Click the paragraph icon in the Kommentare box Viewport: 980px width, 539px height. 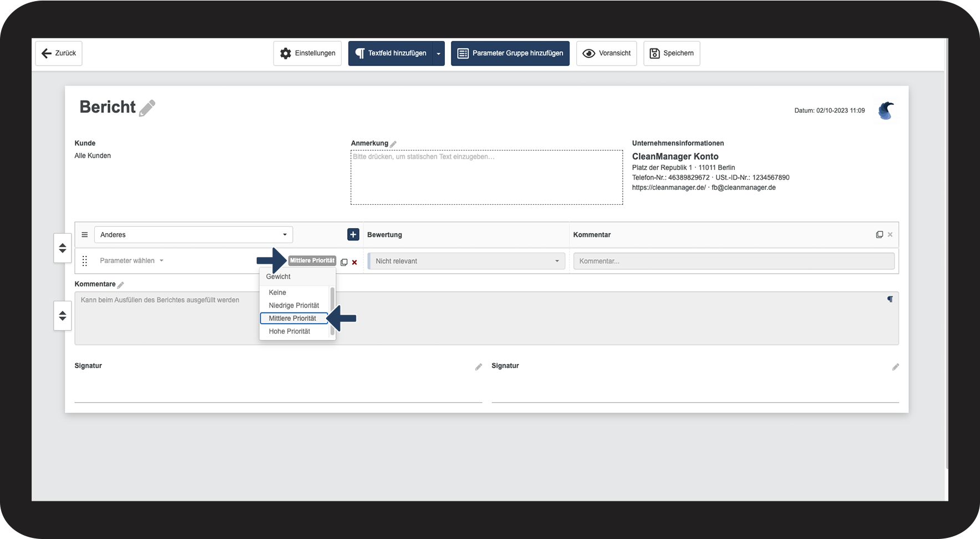(890, 299)
